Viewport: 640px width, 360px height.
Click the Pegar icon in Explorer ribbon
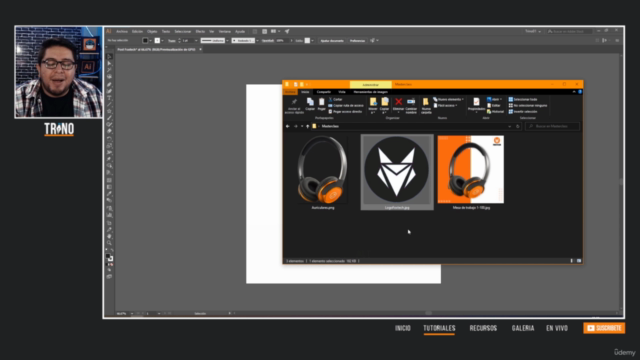tap(322, 102)
